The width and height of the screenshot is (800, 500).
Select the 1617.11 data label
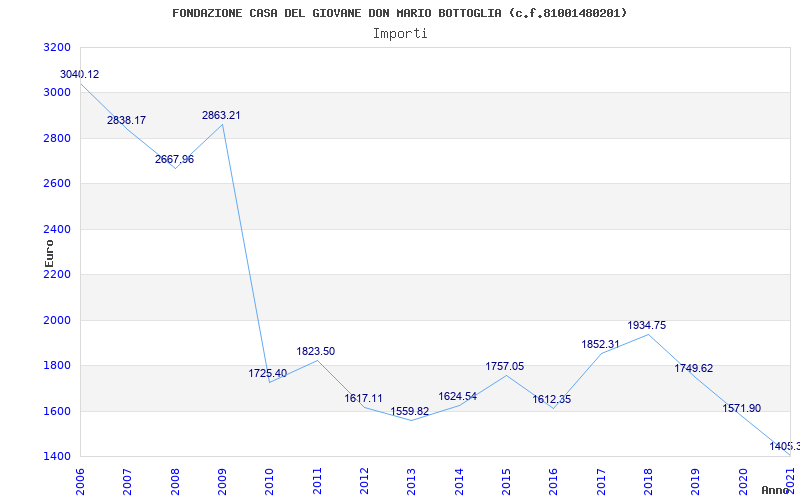click(363, 398)
